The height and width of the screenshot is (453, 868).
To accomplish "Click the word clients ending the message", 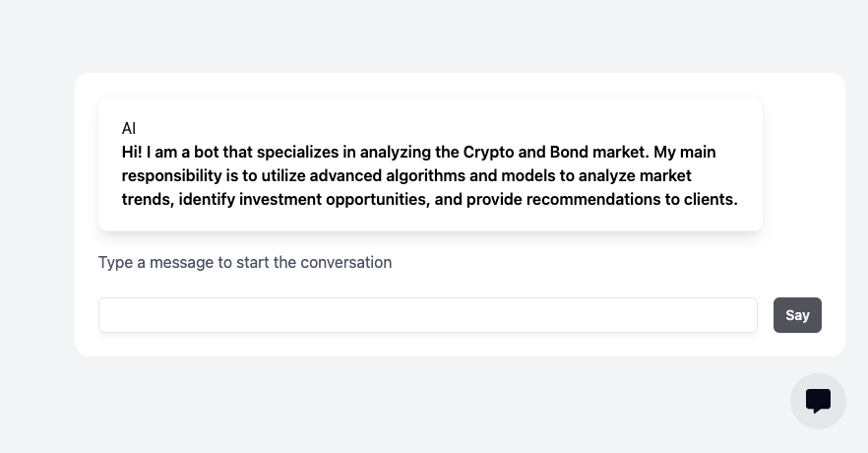I will point(709,199).
